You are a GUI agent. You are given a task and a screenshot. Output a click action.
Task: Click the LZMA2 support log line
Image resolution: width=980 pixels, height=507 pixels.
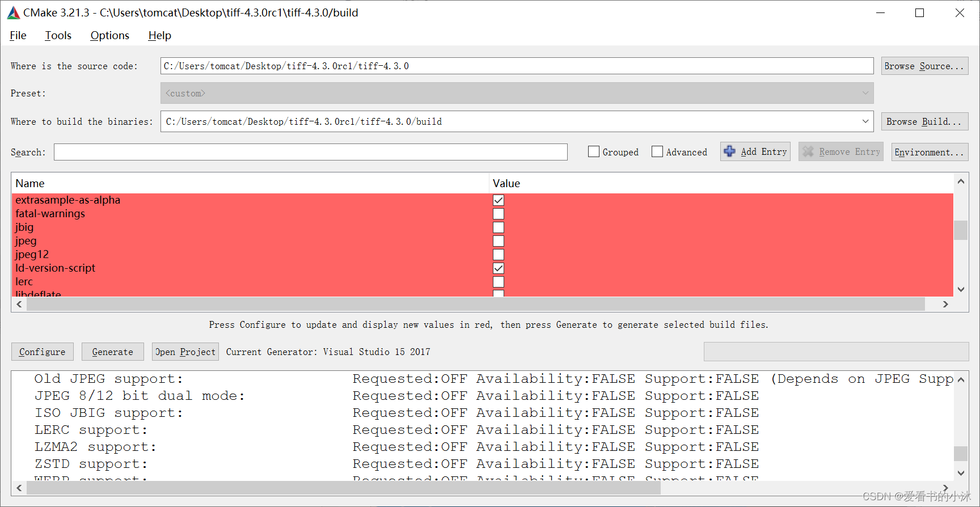[396, 447]
